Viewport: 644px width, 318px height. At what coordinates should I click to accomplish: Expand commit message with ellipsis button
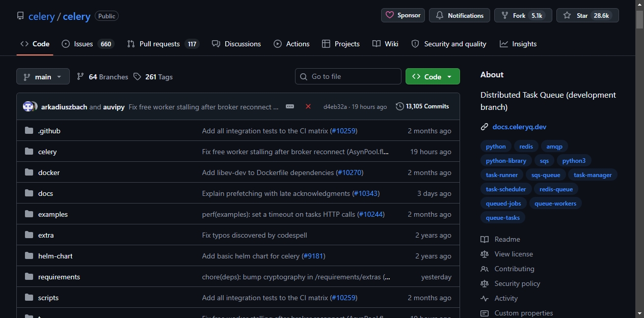[x=290, y=106]
